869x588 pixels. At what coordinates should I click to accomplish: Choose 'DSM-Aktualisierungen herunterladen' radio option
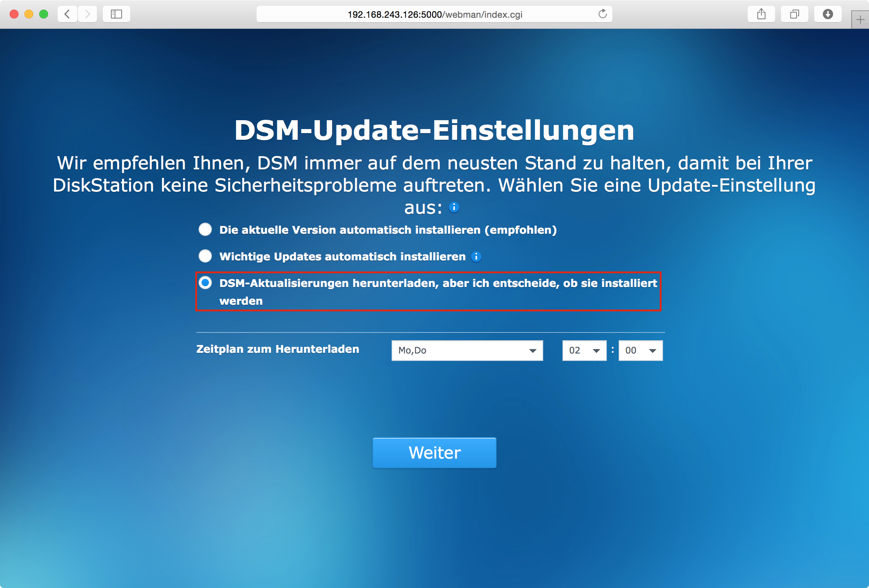point(205,283)
